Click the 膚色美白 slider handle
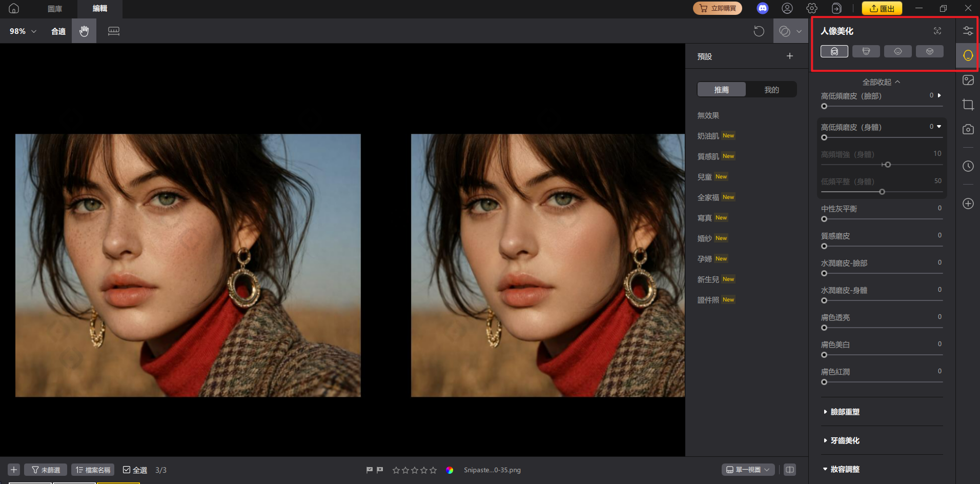Image resolution: width=980 pixels, height=484 pixels. pyautogui.click(x=824, y=355)
